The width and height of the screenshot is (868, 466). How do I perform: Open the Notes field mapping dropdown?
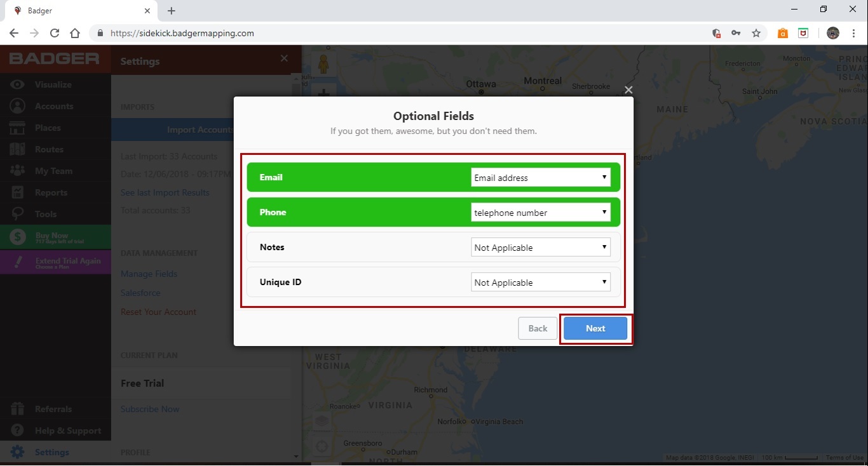coord(541,248)
